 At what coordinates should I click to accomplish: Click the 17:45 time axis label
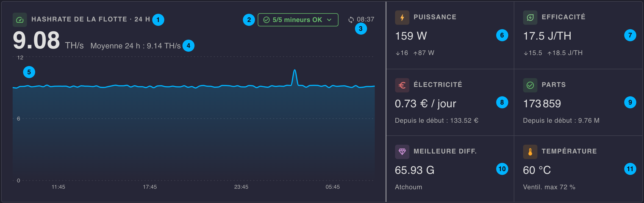click(150, 187)
